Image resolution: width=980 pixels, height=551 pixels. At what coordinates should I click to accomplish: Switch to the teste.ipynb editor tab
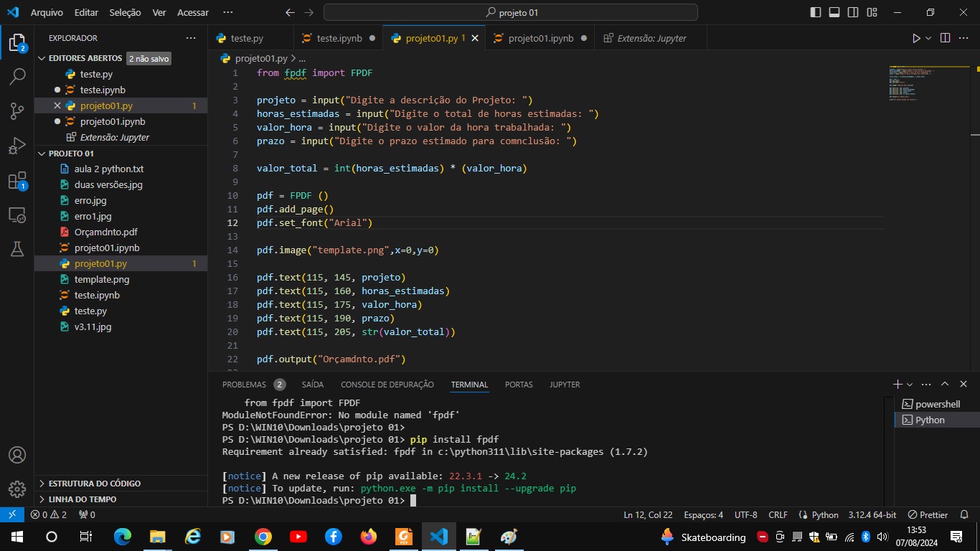pyautogui.click(x=339, y=38)
